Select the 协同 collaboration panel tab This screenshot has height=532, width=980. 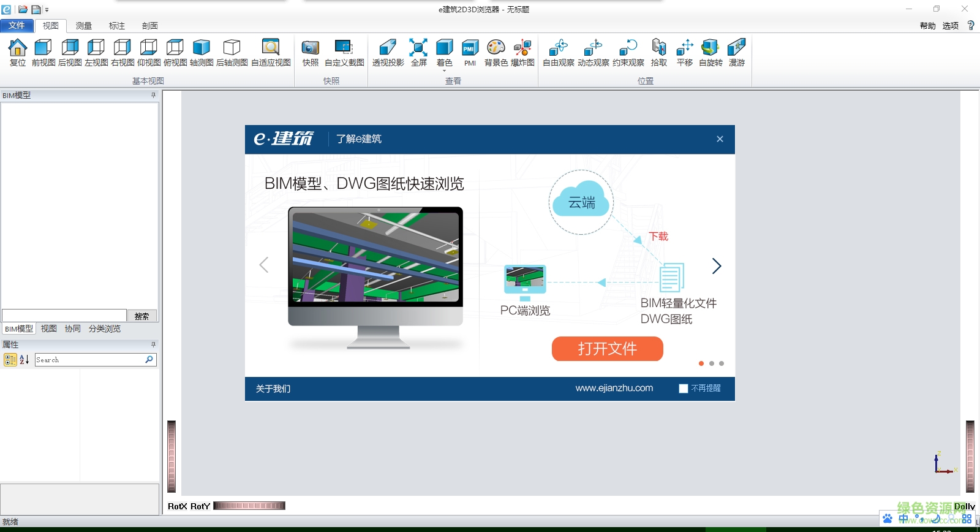coord(73,329)
